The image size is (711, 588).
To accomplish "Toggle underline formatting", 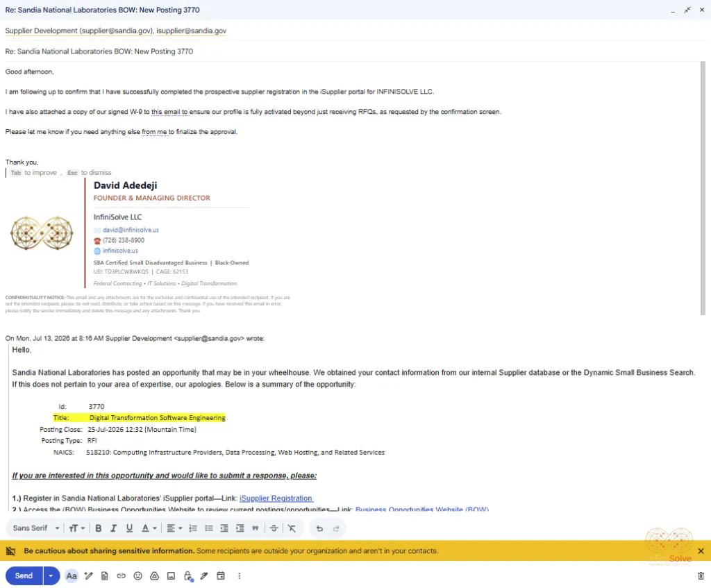I will tap(129, 528).
